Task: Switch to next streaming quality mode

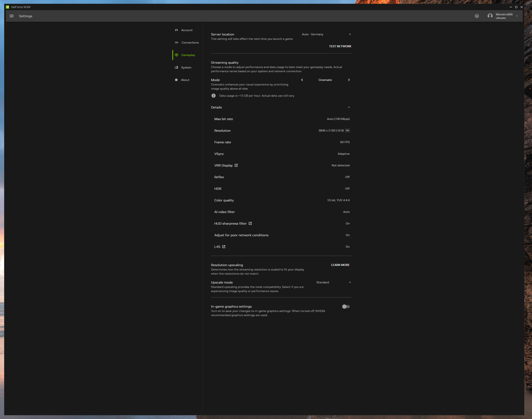Action: [x=349, y=80]
